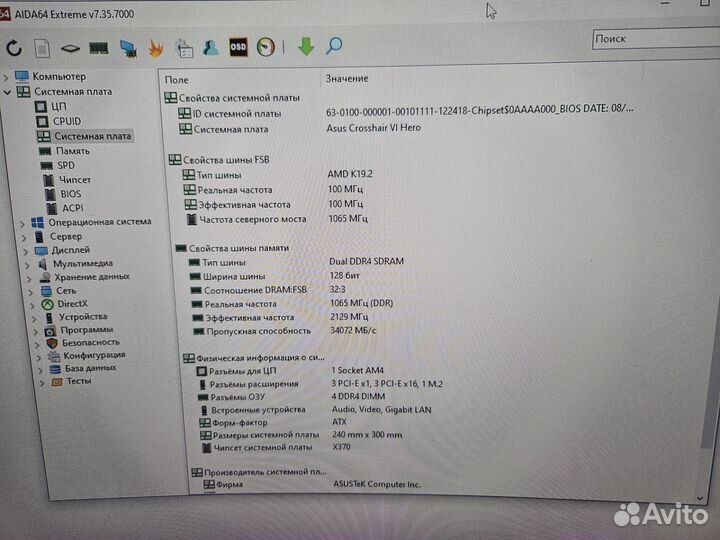This screenshot has height=540, width=720.
Task: Click the user profile toolbar icon
Action: (x=211, y=47)
